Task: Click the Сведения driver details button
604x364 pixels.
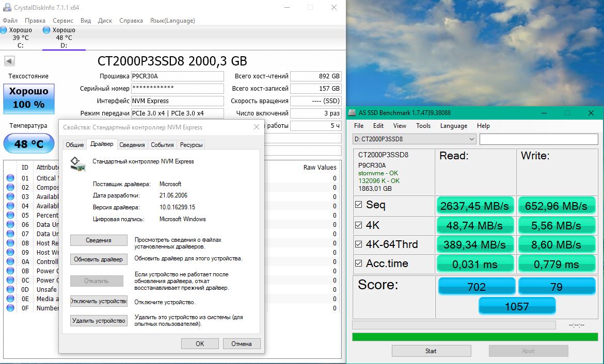Action: point(99,240)
